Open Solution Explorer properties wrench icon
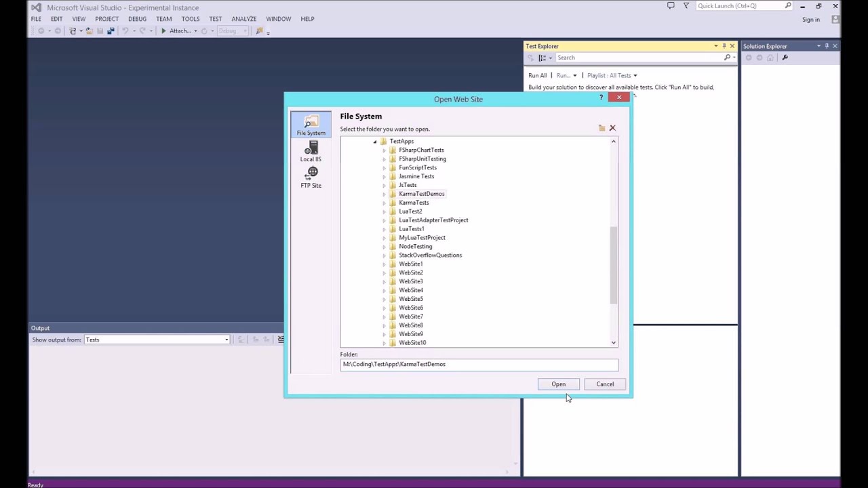The height and width of the screenshot is (488, 868). (785, 58)
